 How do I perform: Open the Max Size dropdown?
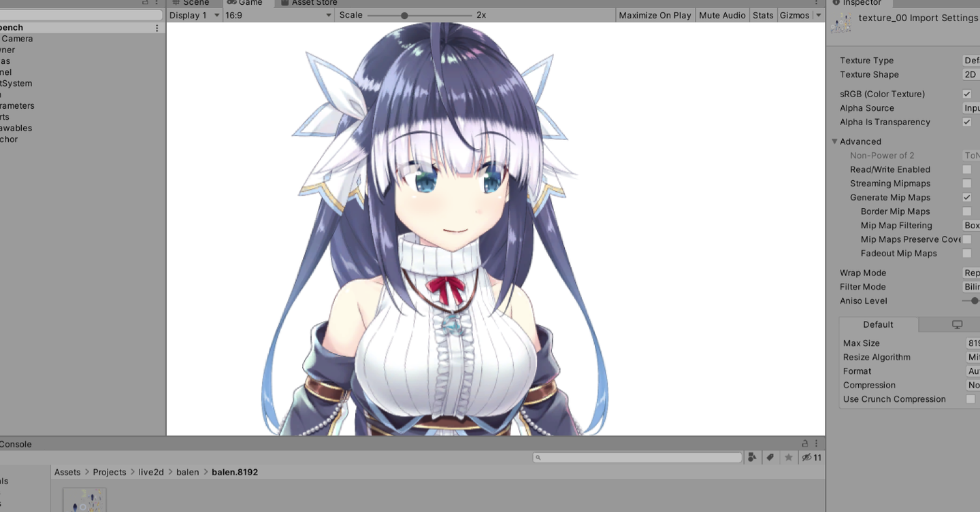973,343
